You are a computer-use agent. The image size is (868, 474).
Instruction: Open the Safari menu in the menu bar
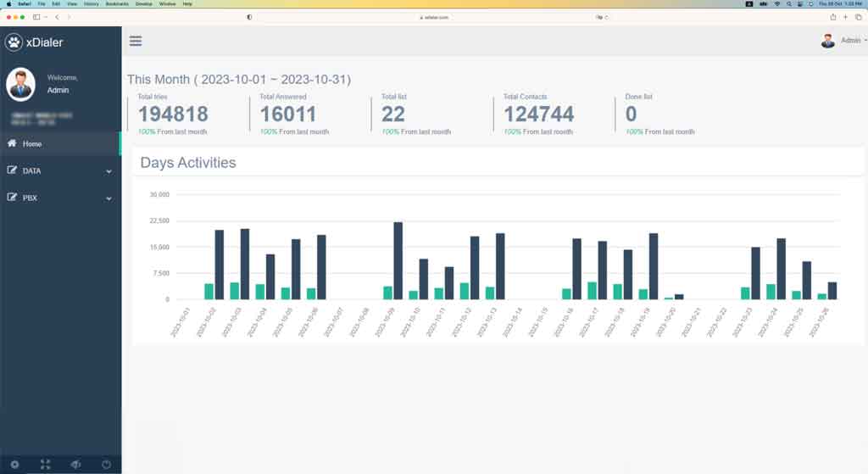(25, 3)
